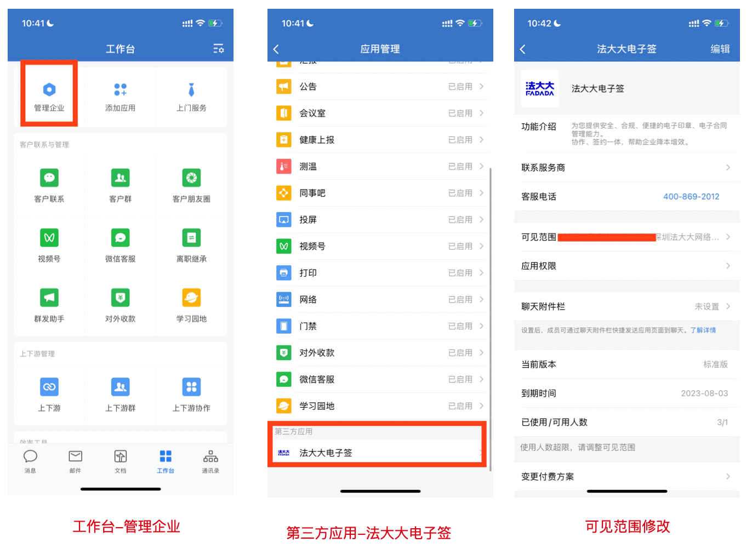Image resolution: width=752 pixels, height=560 pixels.
Task: Open the 客户群 app
Action: 121,186
